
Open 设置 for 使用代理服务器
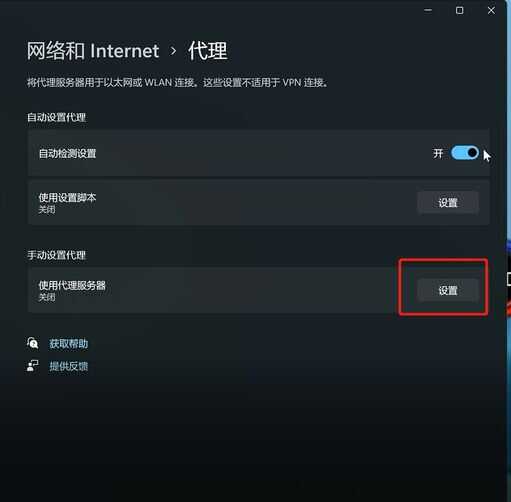click(448, 290)
